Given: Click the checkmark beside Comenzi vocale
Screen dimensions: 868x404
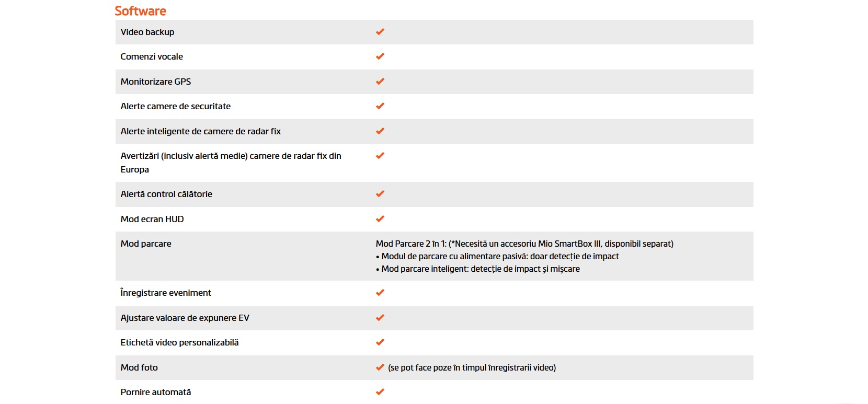Looking at the screenshot, I should click(380, 56).
